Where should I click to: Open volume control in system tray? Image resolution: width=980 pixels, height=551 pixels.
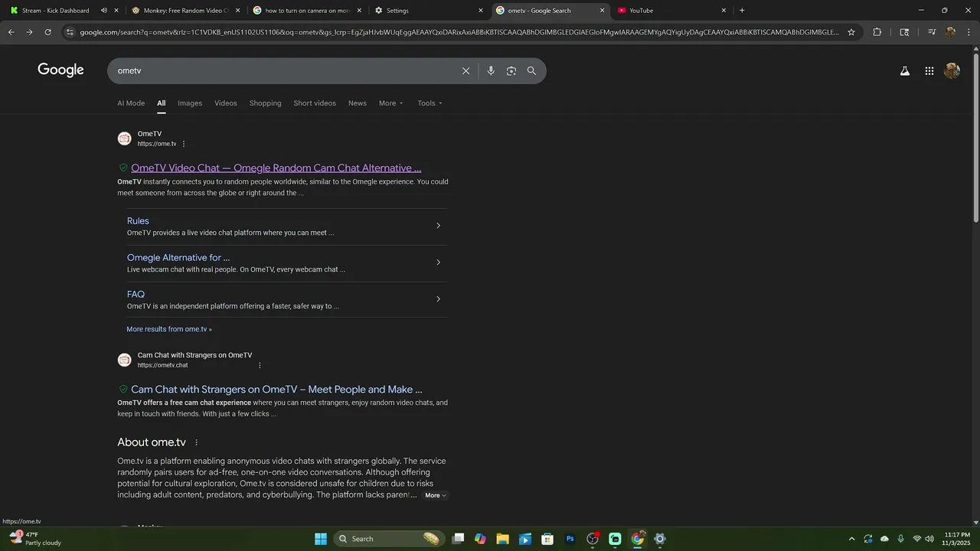(929, 539)
